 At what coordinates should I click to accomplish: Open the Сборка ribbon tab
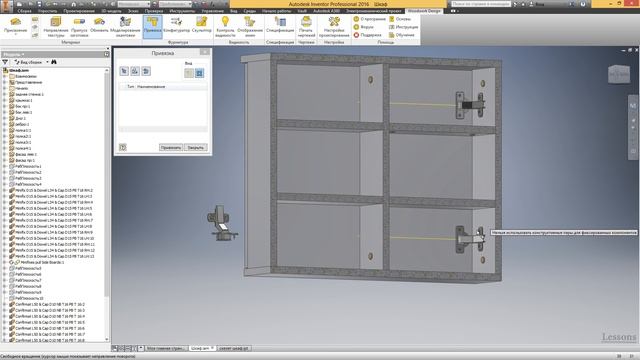[24, 11]
